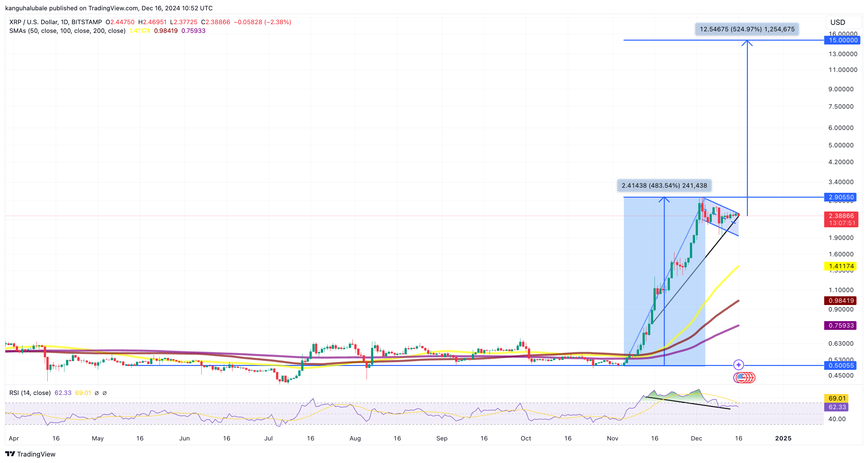Click the kanguhalubale username link
The image size is (868, 463).
[27, 8]
